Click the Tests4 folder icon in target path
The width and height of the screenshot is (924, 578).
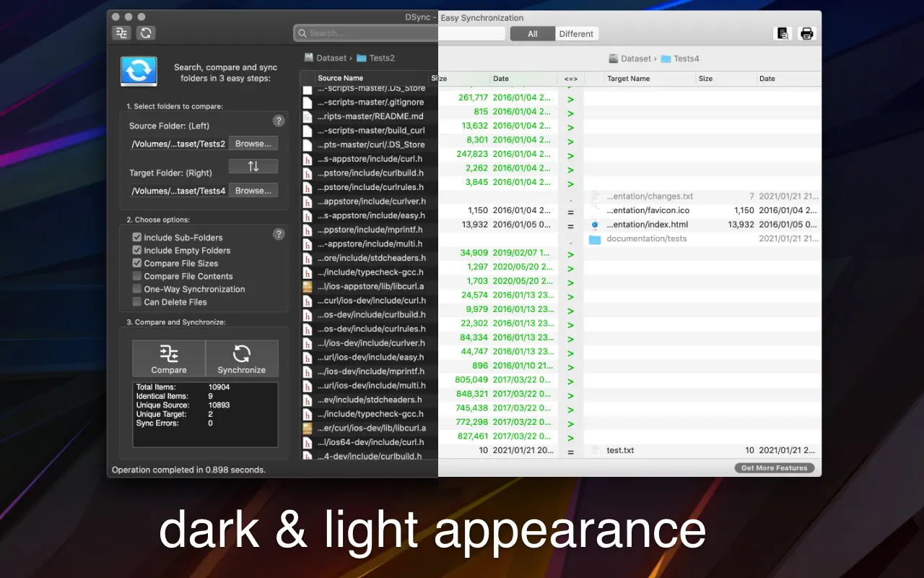coord(666,59)
